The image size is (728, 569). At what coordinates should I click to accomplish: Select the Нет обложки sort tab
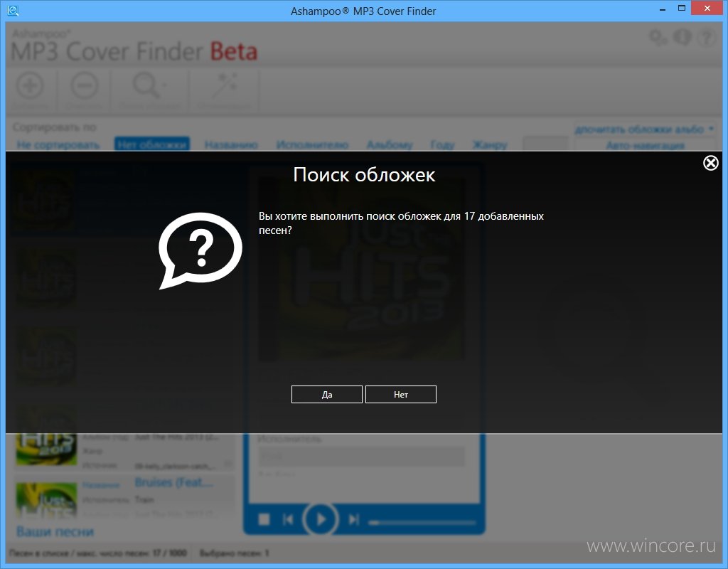click(152, 144)
